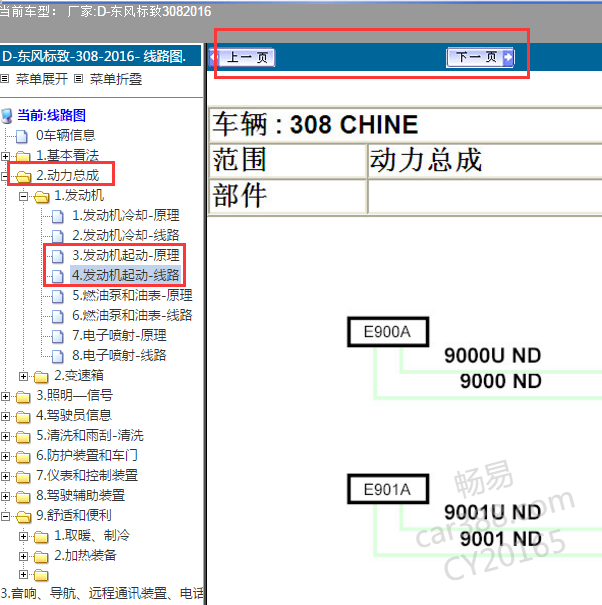
Task: Click page icon of 6.燃油泵和油表-线路
Action: 57,316
